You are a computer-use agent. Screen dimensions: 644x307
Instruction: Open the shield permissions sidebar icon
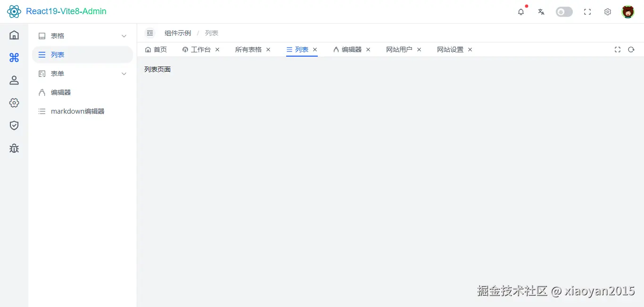click(14, 125)
